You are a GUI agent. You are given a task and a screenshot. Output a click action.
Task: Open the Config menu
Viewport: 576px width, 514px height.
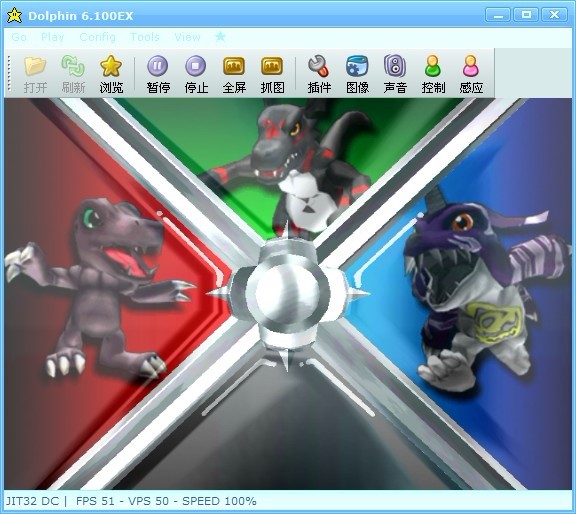point(97,37)
